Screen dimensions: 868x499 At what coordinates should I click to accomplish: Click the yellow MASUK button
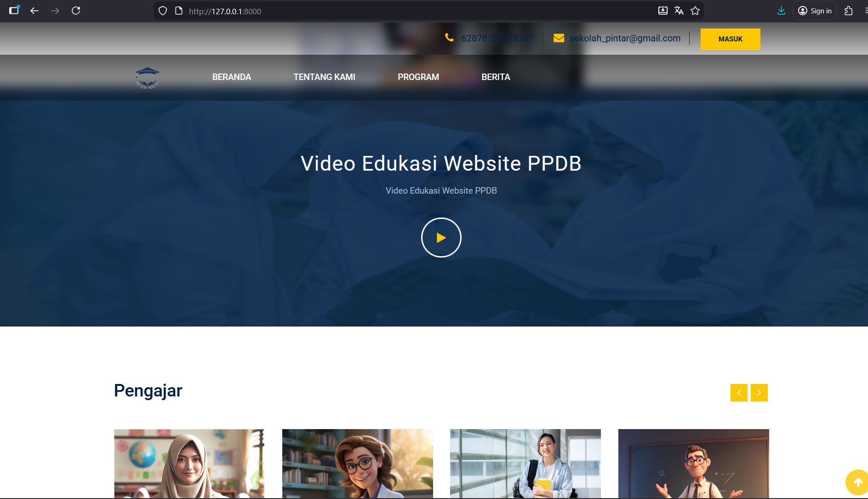pyautogui.click(x=730, y=39)
